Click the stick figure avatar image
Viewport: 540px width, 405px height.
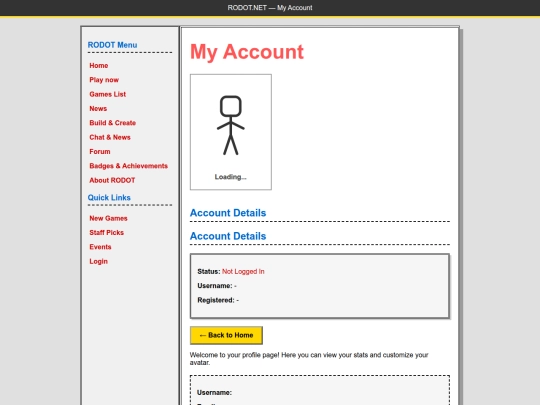pyautogui.click(x=231, y=125)
